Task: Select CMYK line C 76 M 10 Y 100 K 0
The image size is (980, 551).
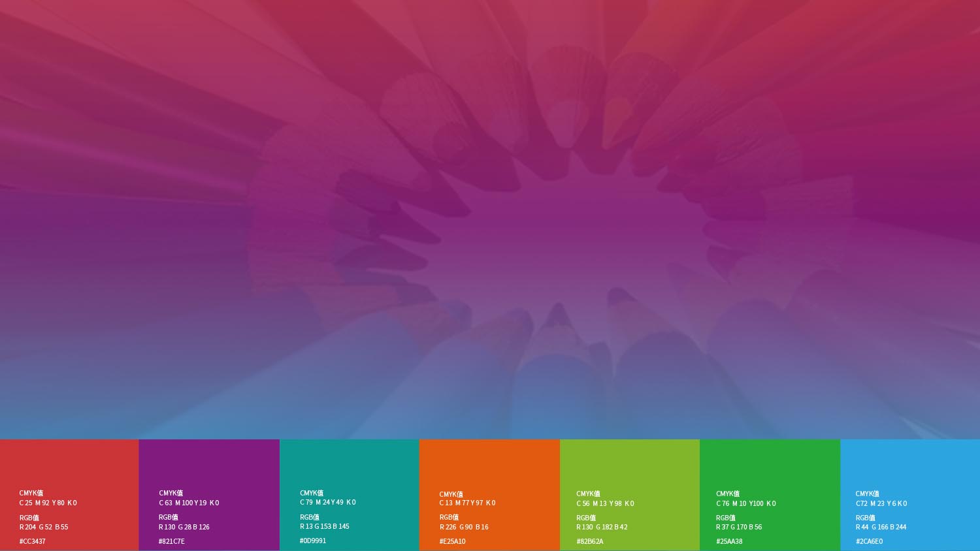Action: (x=745, y=503)
